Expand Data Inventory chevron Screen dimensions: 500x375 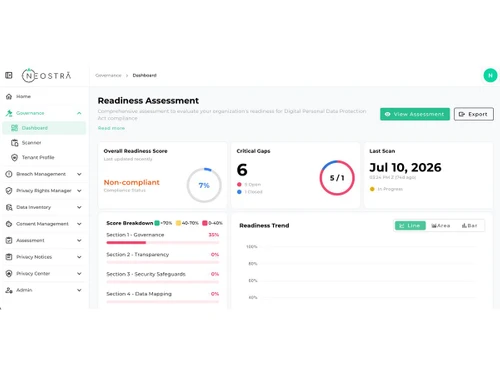[79, 207]
